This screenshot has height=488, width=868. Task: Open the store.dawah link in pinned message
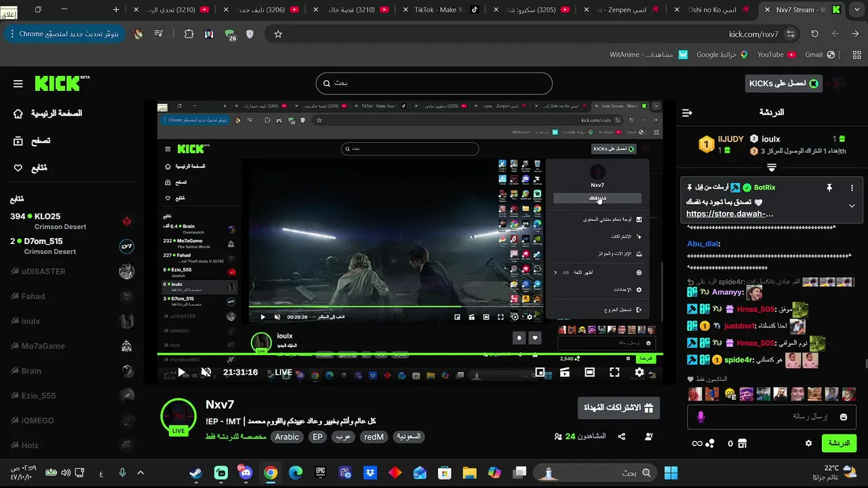coord(730,214)
